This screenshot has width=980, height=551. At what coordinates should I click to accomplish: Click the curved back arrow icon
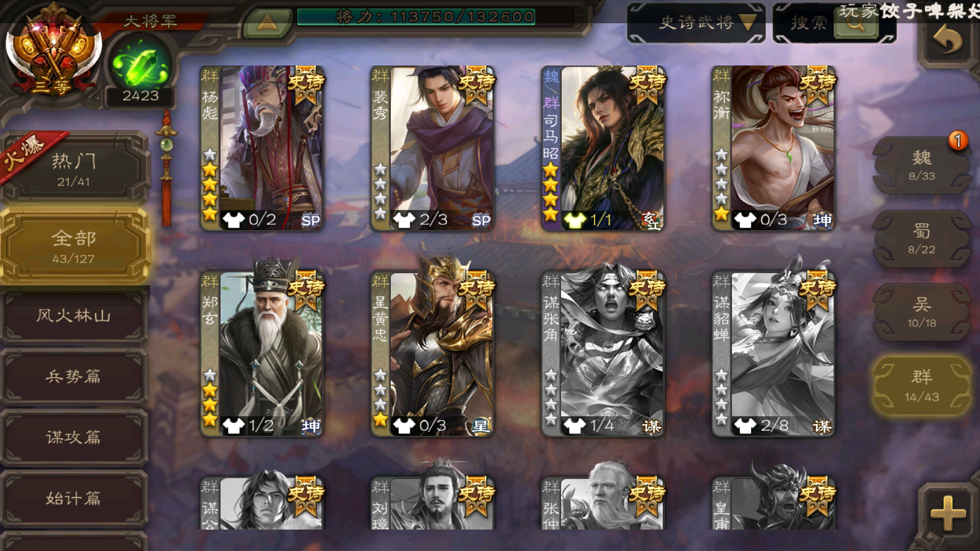click(948, 42)
